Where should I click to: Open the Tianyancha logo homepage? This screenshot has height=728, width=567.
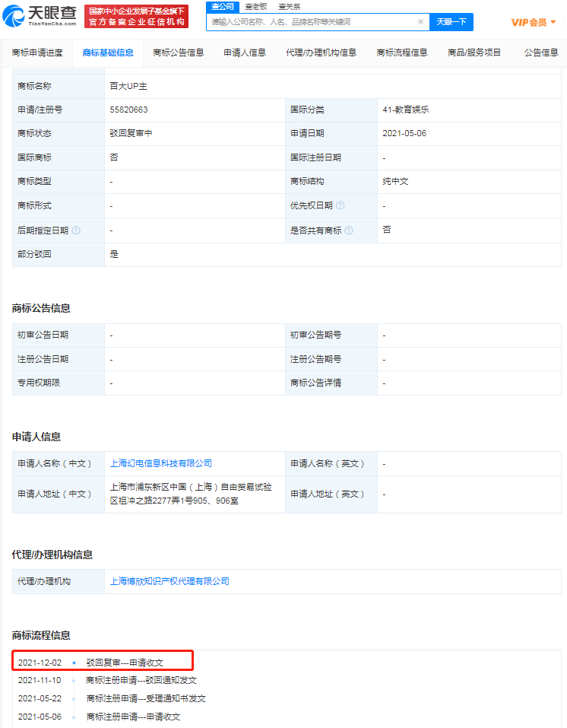40,15
